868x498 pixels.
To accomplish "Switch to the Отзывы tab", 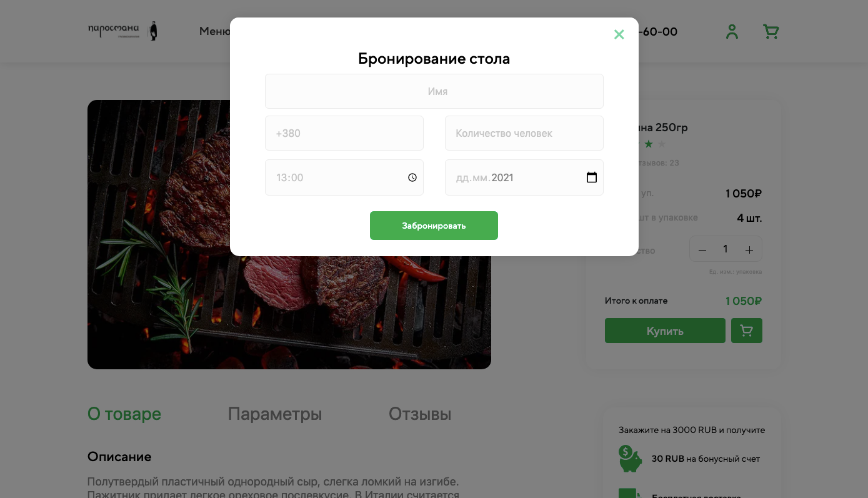I will pyautogui.click(x=420, y=414).
